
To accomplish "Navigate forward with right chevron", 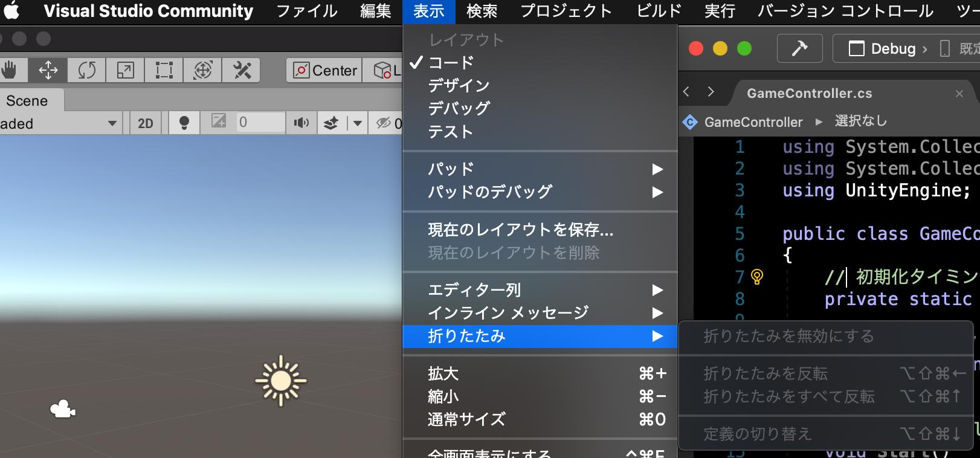I will 711,92.
